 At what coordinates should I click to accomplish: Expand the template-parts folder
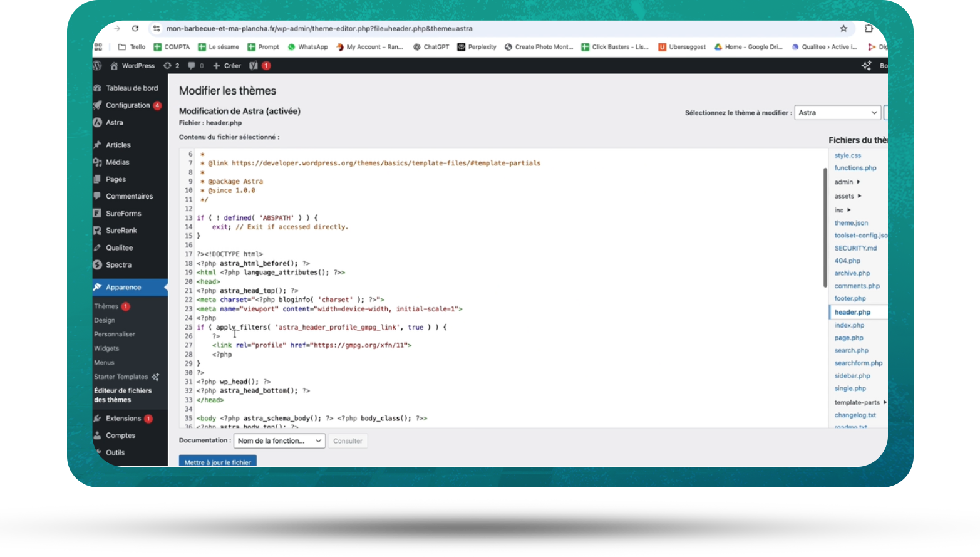click(x=860, y=403)
